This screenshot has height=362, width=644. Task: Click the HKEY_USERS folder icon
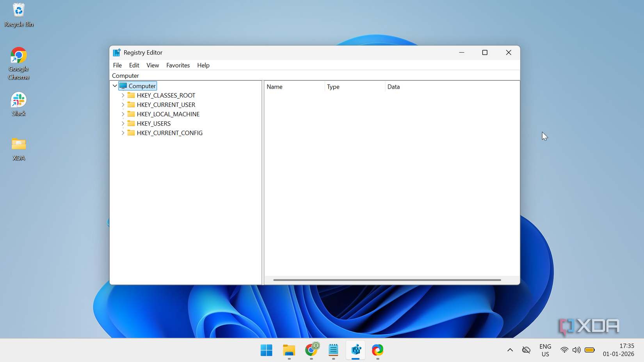click(131, 123)
